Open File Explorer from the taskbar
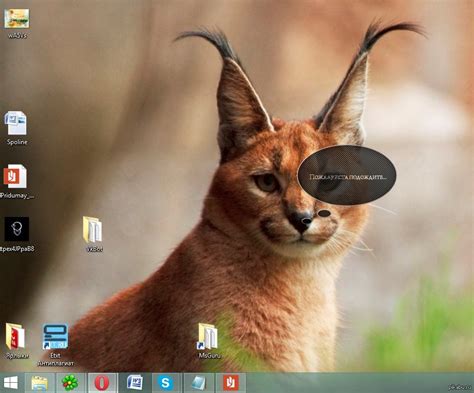474x393 pixels. click(x=39, y=382)
